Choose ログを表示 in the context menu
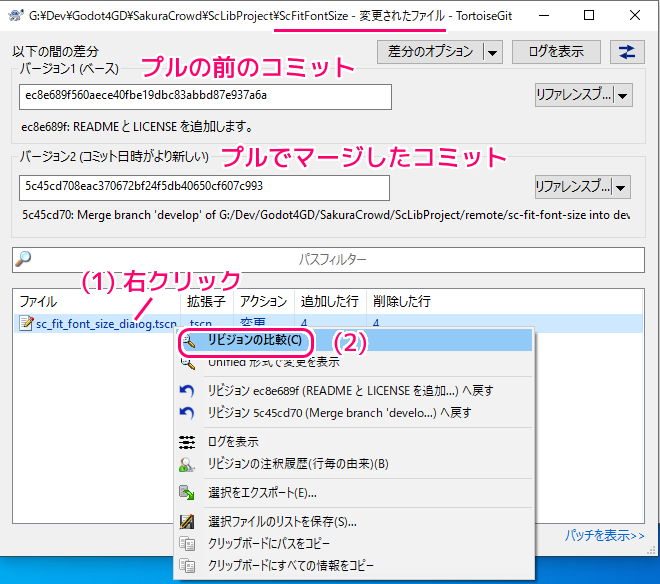Viewport: 660px width, 584px height. (x=354, y=442)
